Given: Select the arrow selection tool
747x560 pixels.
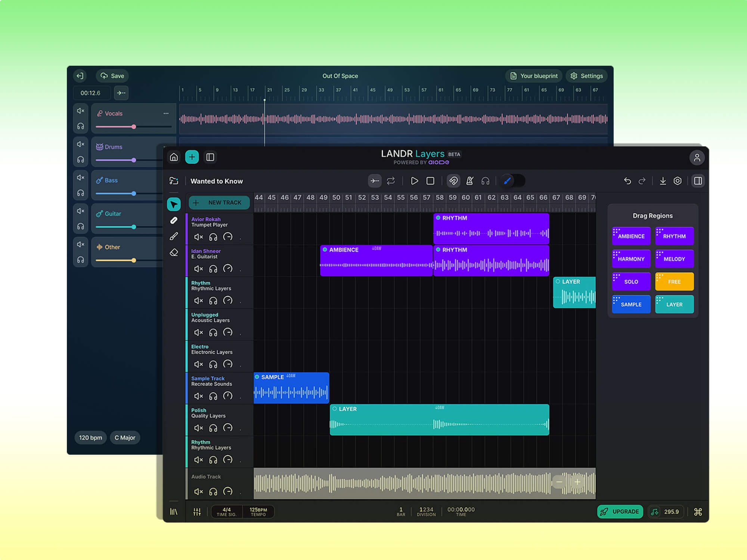Looking at the screenshot, I should [174, 204].
